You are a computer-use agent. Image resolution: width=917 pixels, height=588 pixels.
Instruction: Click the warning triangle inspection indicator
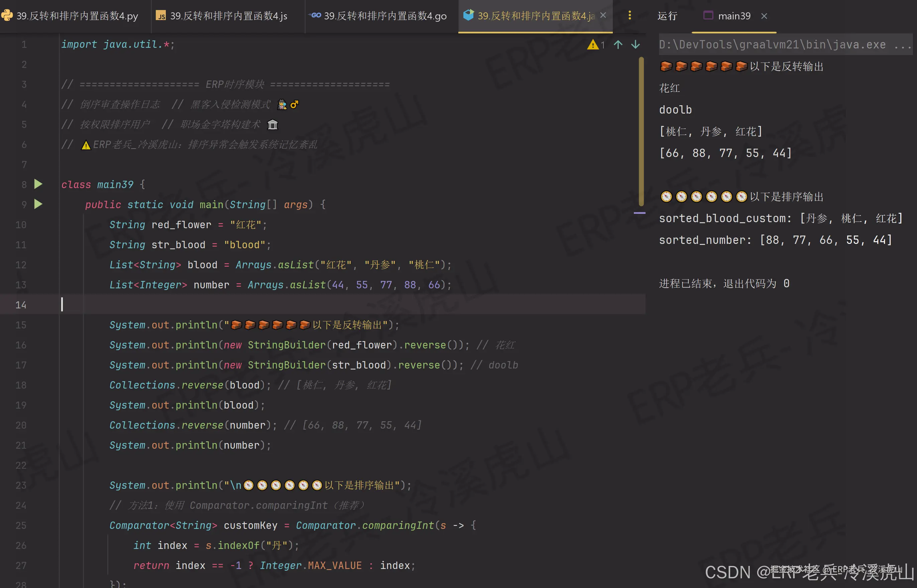(593, 45)
